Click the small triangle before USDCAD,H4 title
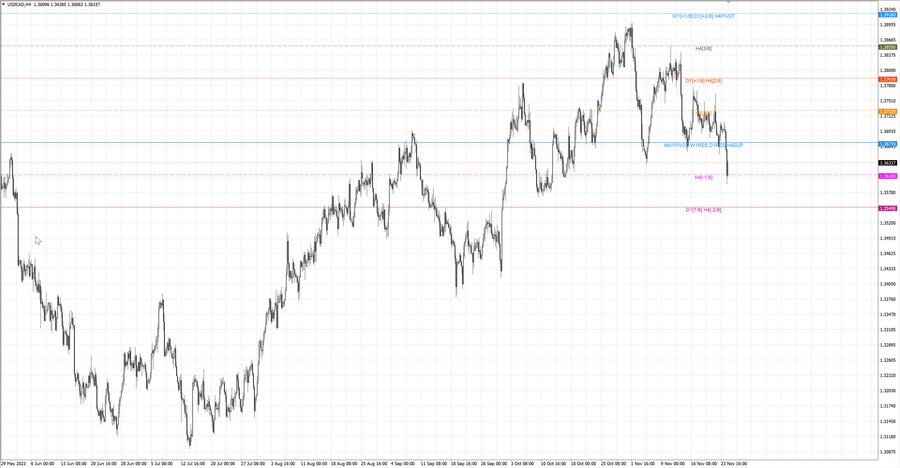 (3, 4)
